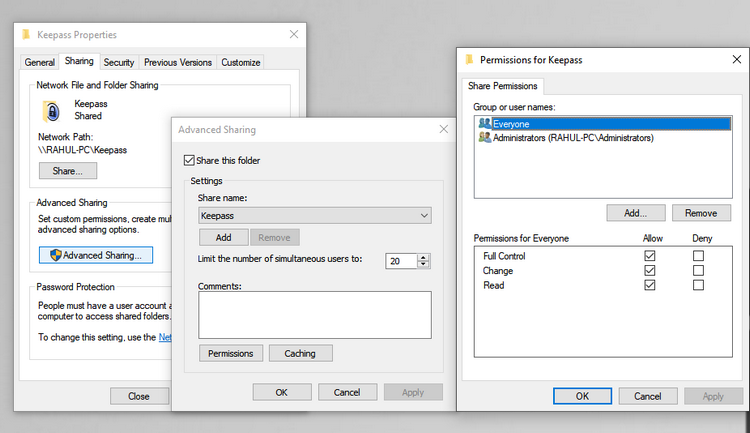Switch to the Customize tab
Viewport: 750px width, 433px height.
click(x=241, y=62)
